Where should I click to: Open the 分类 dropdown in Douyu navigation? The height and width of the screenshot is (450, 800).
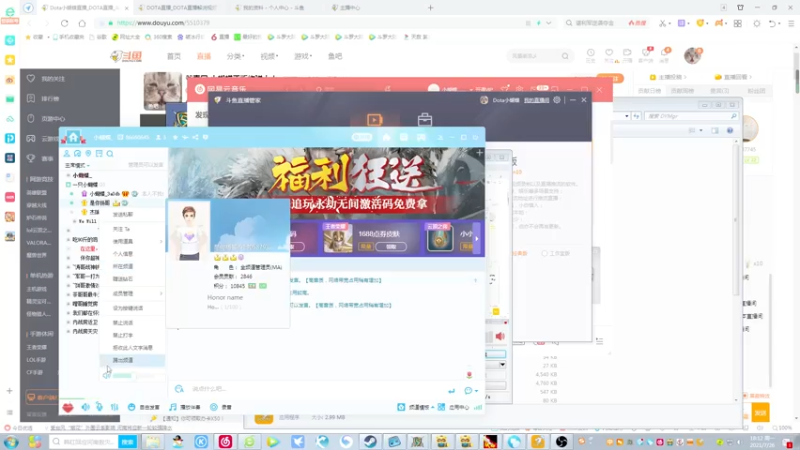[x=235, y=56]
